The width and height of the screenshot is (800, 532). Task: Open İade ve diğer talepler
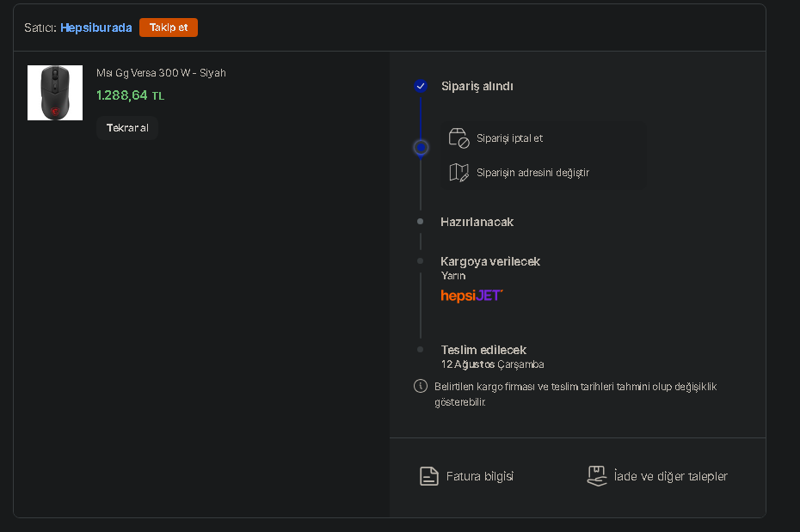click(670, 476)
